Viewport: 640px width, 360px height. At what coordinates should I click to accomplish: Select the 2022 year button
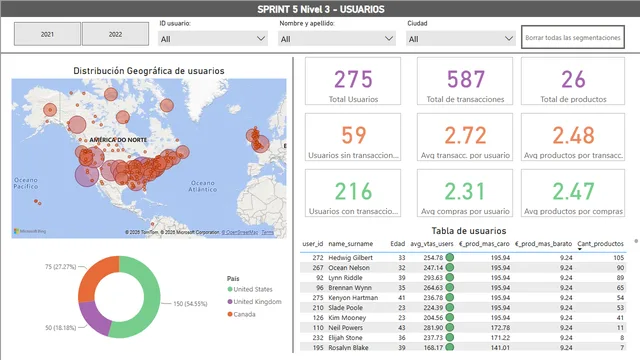[x=116, y=34]
